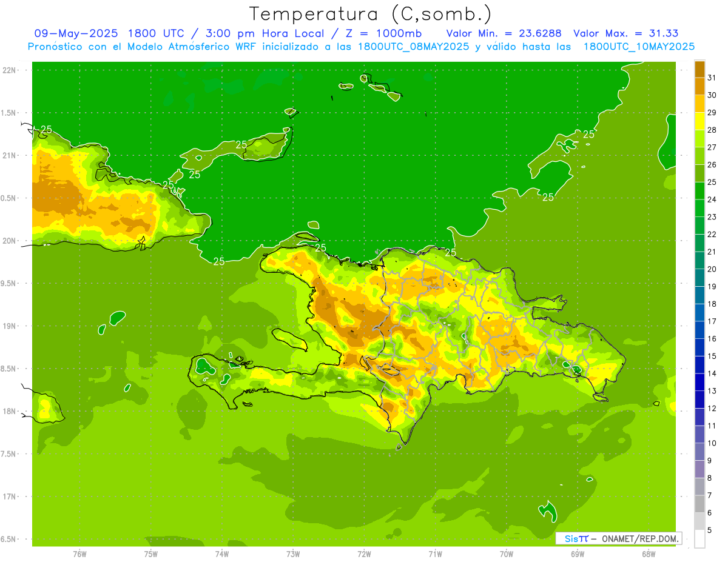Viewport: 728px width, 562px height.
Task: Click the 6.5N latitude axis label
Action: point(9,540)
